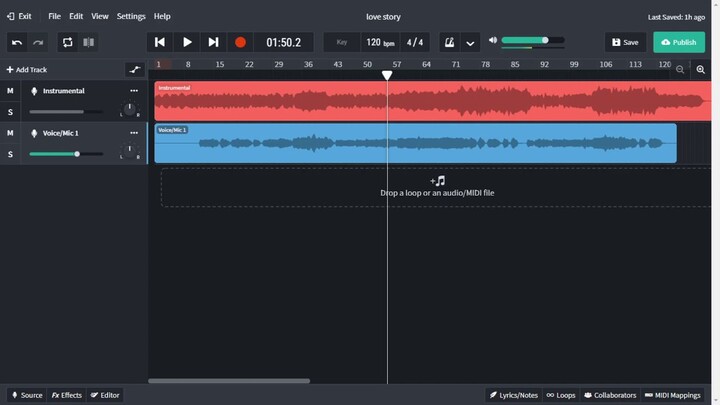The width and height of the screenshot is (720, 405).
Task: Open the Fx Effects panel tab
Action: tap(67, 395)
